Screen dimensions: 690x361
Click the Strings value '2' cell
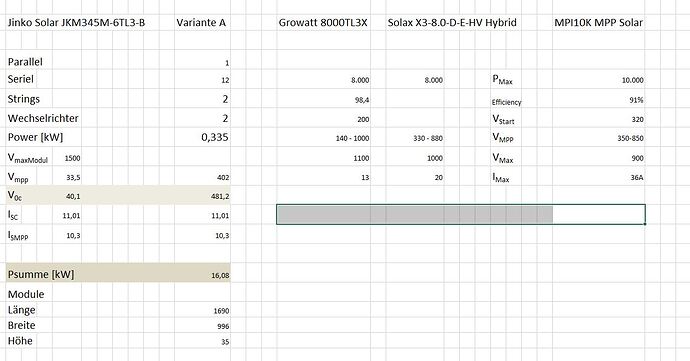tap(225, 99)
